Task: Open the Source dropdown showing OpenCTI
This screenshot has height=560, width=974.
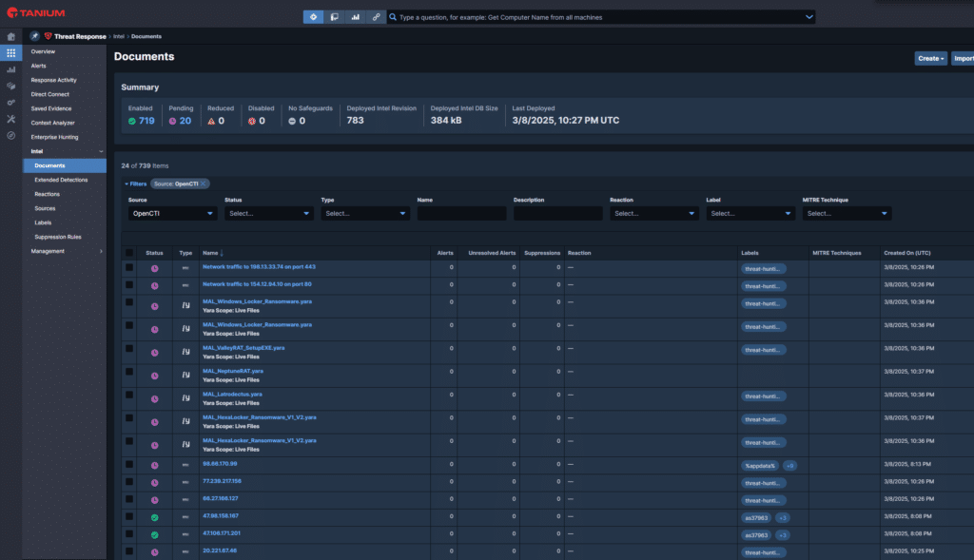Action: tap(173, 214)
